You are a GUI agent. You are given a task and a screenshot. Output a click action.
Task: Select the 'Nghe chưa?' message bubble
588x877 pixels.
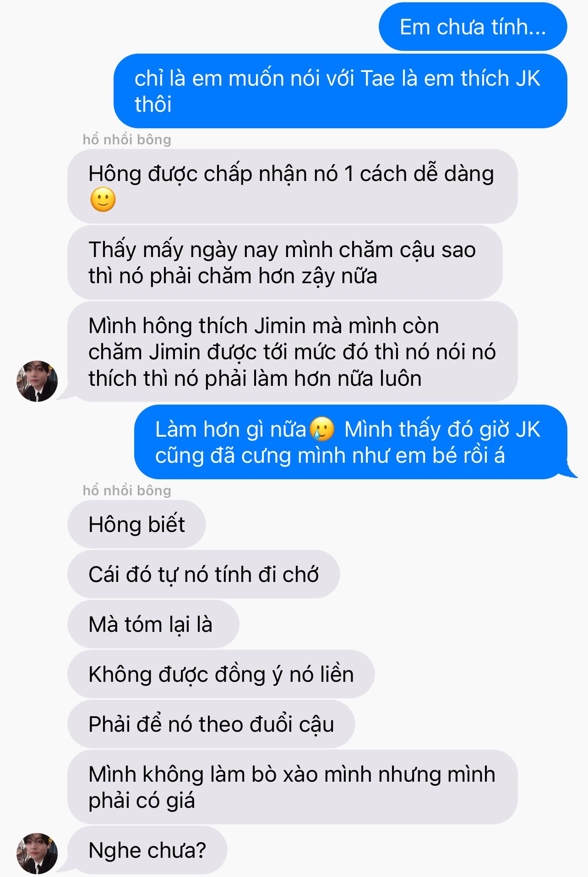147,850
